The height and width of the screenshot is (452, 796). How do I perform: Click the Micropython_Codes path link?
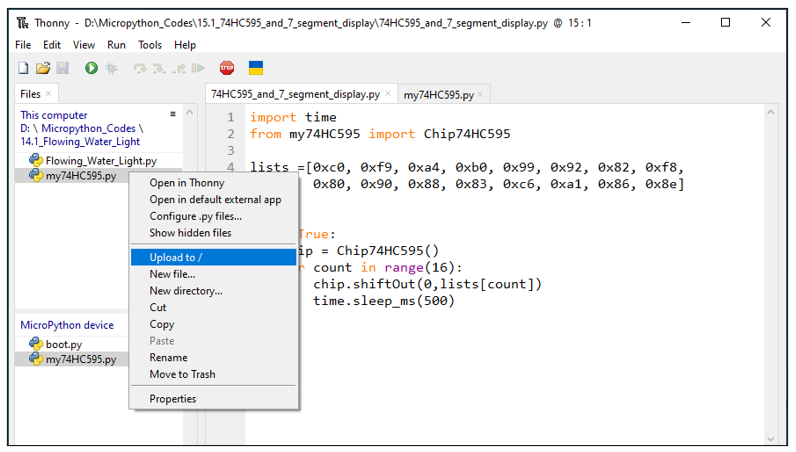[x=88, y=128]
